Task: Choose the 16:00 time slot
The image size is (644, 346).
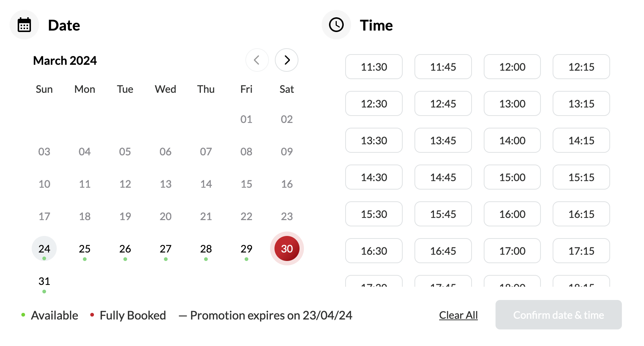Action: 512,214
